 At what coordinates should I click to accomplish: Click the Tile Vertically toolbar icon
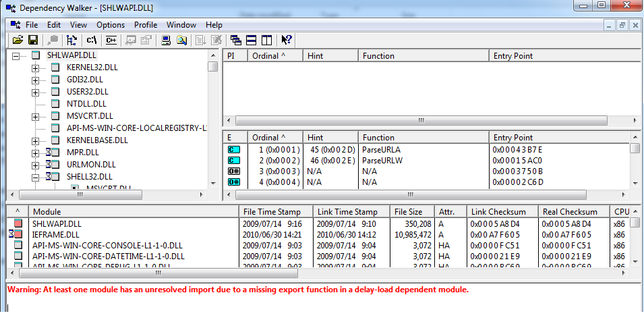(x=266, y=40)
